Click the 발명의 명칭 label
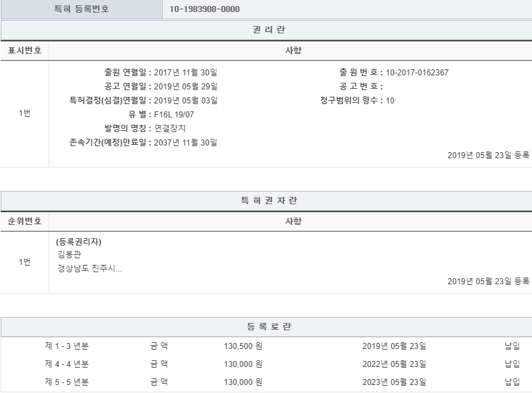This screenshot has height=393, width=532. click(127, 128)
